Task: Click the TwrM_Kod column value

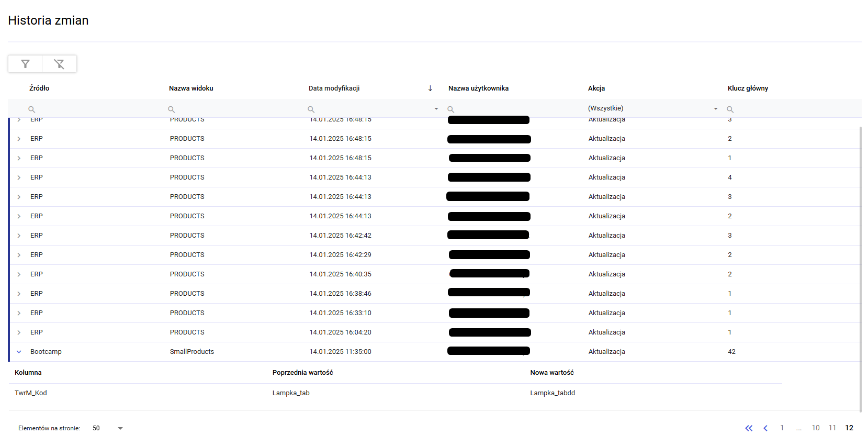Action: pos(31,393)
